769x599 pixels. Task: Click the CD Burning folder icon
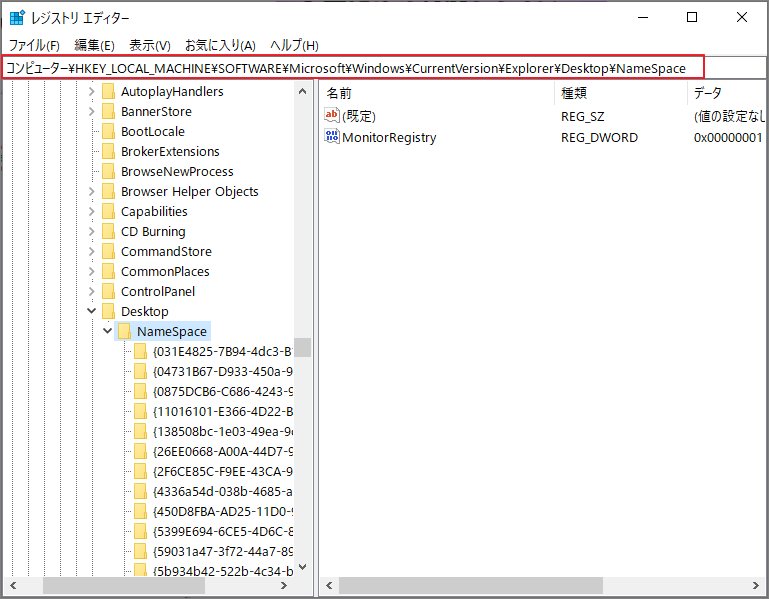coord(108,232)
